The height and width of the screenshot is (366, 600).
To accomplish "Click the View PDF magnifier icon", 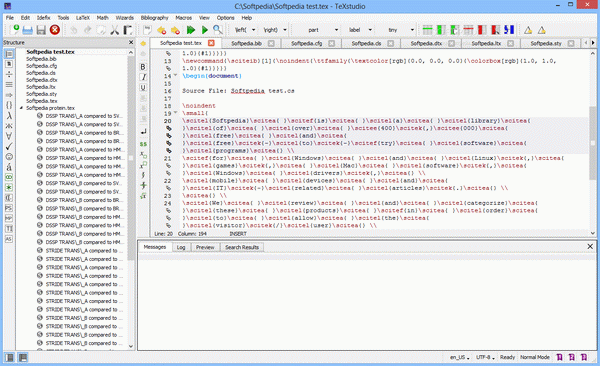I will 218,29.
